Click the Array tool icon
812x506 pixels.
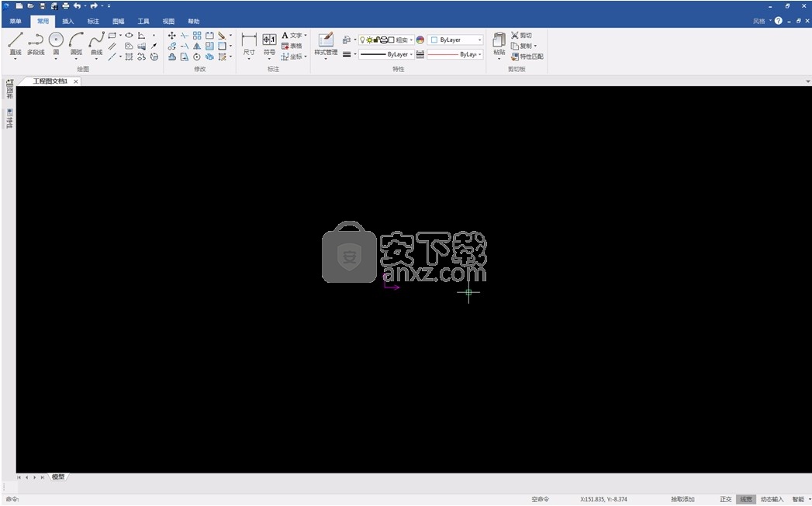197,35
